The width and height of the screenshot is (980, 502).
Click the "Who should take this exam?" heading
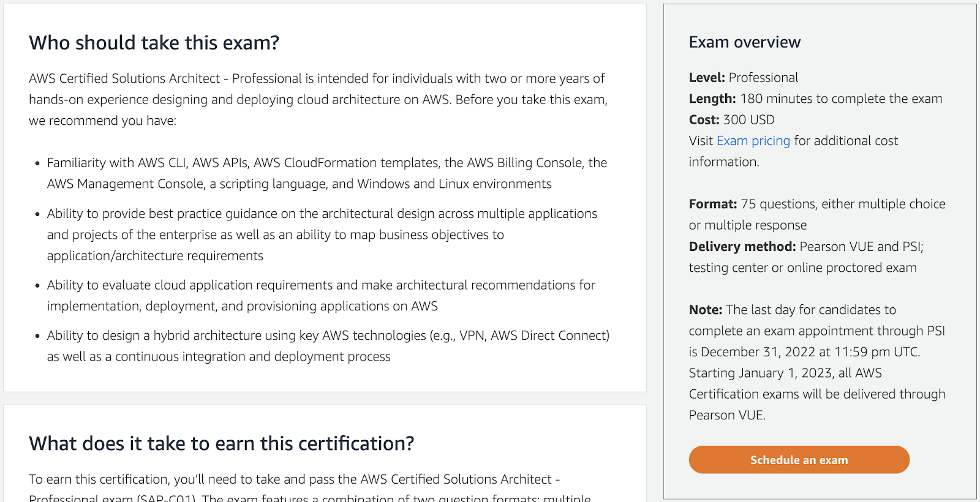[x=154, y=43]
